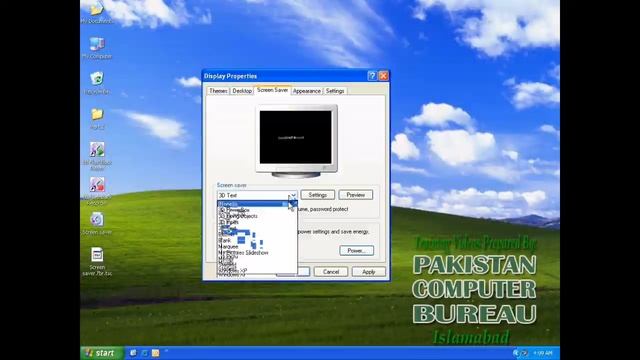Image resolution: width=640 pixels, height=360 pixels.
Task: Click the monitor preview thumbnail
Action: tap(296, 138)
